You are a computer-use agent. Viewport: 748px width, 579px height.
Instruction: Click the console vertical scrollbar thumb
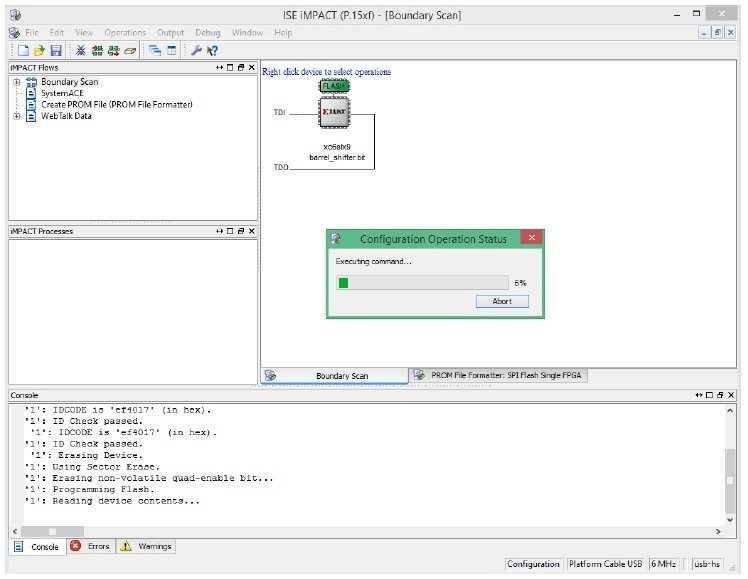(x=729, y=480)
